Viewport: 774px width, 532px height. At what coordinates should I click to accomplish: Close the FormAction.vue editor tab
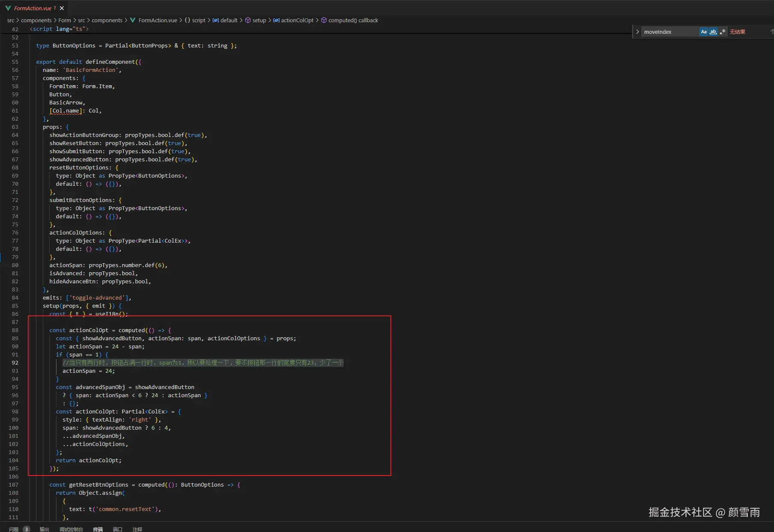click(62, 8)
